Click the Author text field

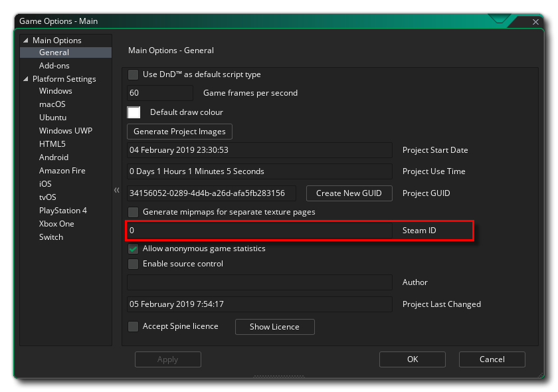[x=260, y=282]
